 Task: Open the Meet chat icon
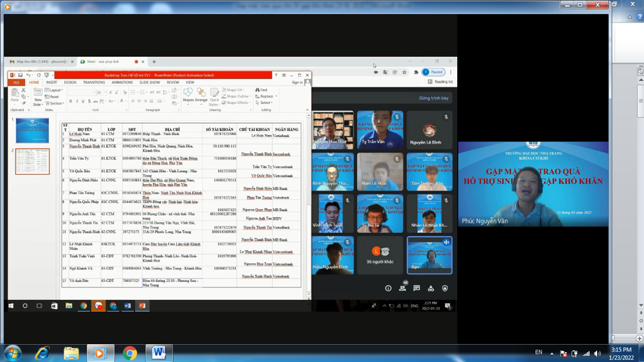(x=417, y=288)
